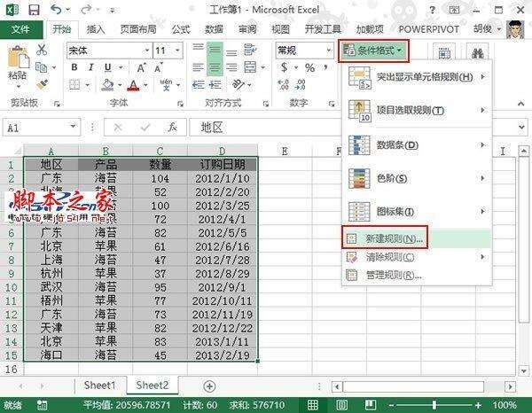Click increase decimal places icon
The width and height of the screenshot is (532, 413).
tap(284, 84)
